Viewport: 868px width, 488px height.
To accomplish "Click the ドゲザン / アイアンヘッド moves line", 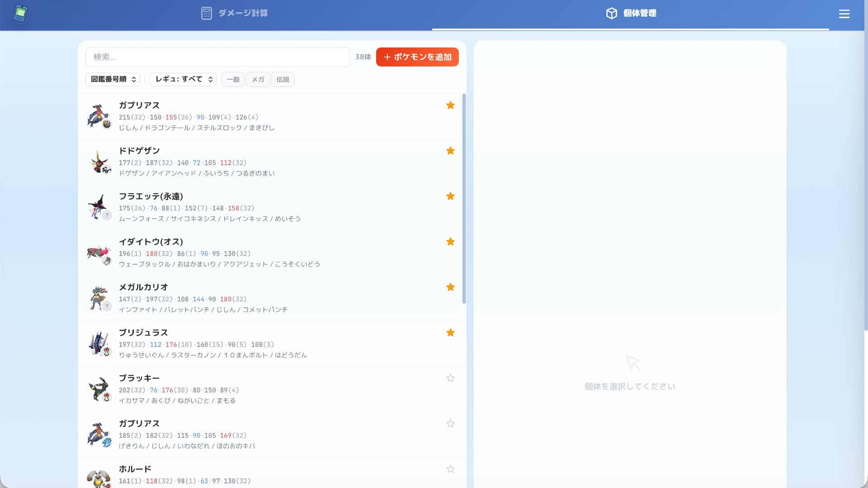I will tap(197, 173).
